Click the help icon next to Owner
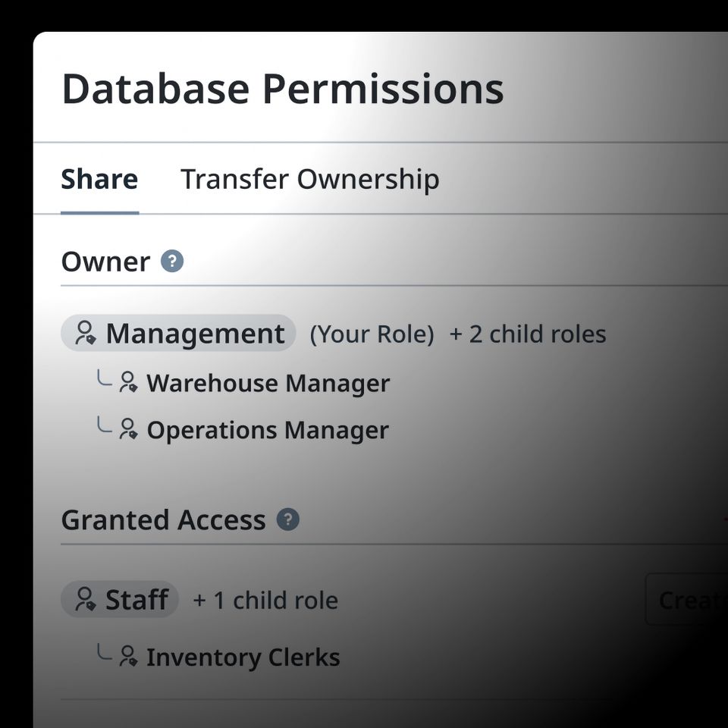The height and width of the screenshot is (728, 728). 172,261
